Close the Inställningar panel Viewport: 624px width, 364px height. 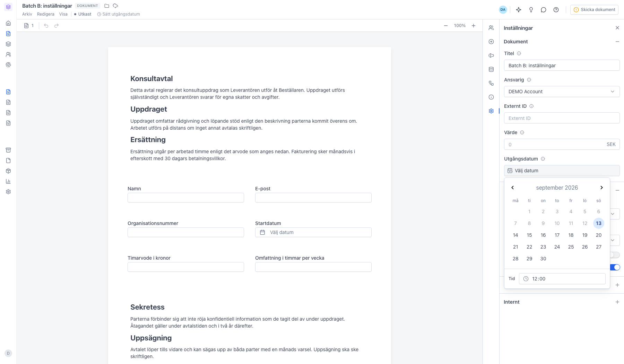tap(617, 28)
